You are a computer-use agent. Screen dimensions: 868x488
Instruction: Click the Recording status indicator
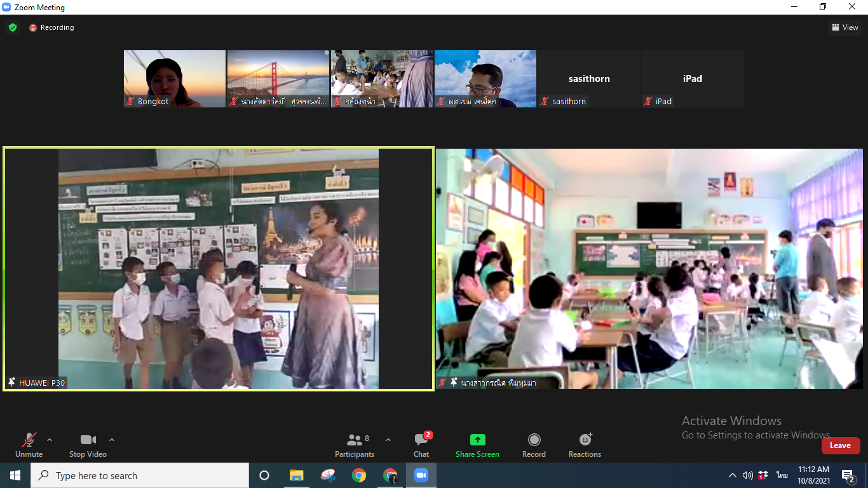pos(51,27)
